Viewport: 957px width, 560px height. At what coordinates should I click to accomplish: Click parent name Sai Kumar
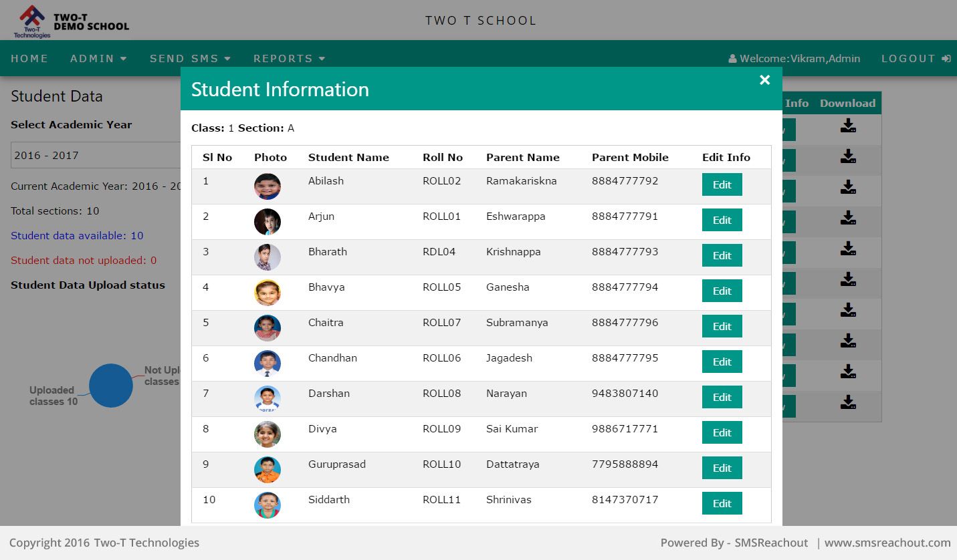click(512, 429)
